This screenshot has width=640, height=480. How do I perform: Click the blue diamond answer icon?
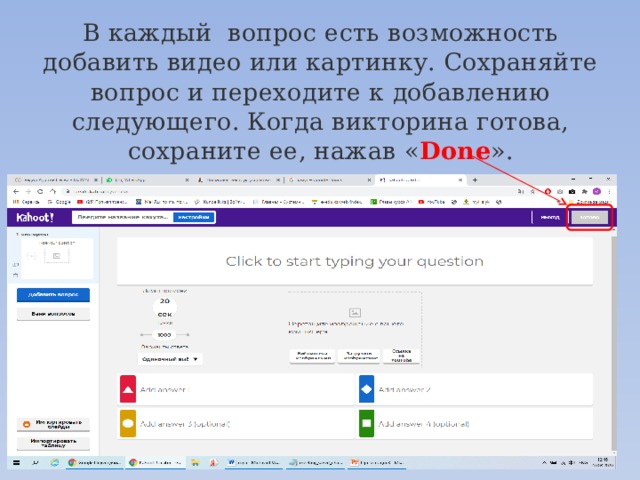pyautogui.click(x=367, y=389)
